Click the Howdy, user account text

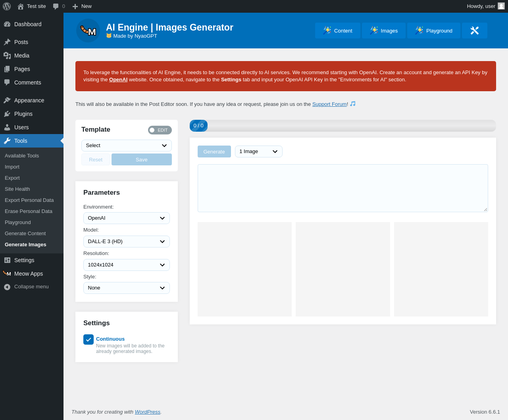point(481,6)
